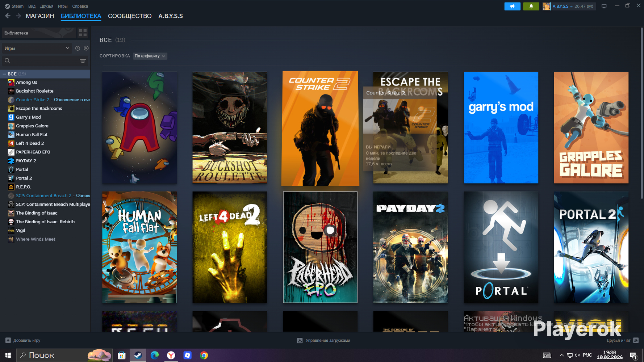Click the add game plus icon

click(x=8, y=340)
